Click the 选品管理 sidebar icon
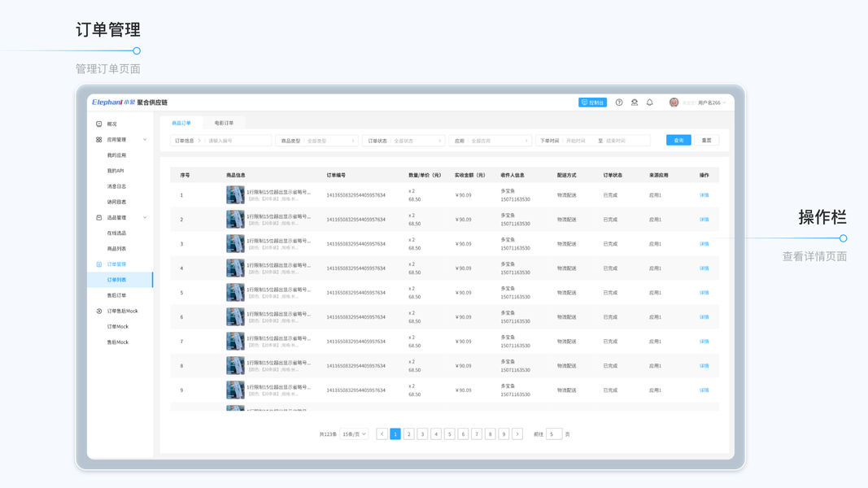The width and height of the screenshot is (868, 488). [99, 217]
